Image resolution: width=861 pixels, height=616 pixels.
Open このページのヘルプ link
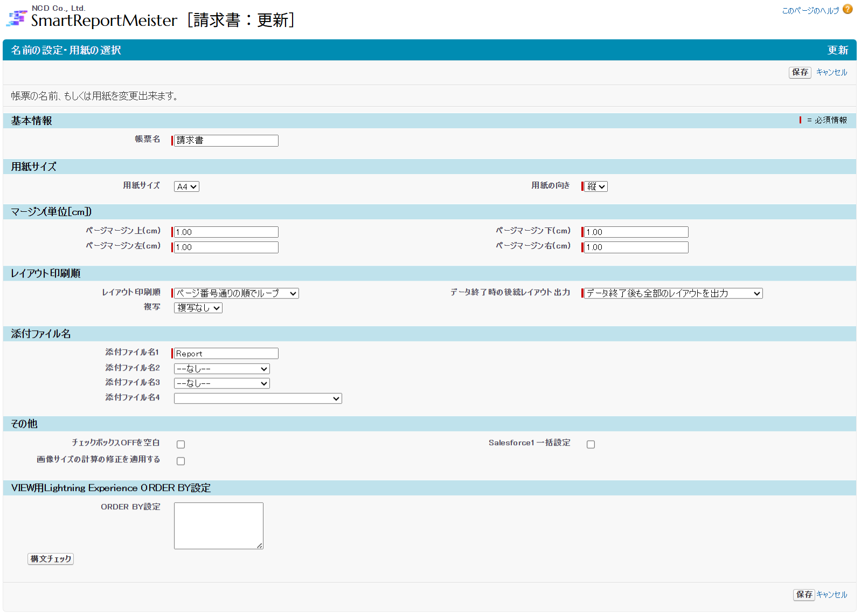[x=810, y=11]
